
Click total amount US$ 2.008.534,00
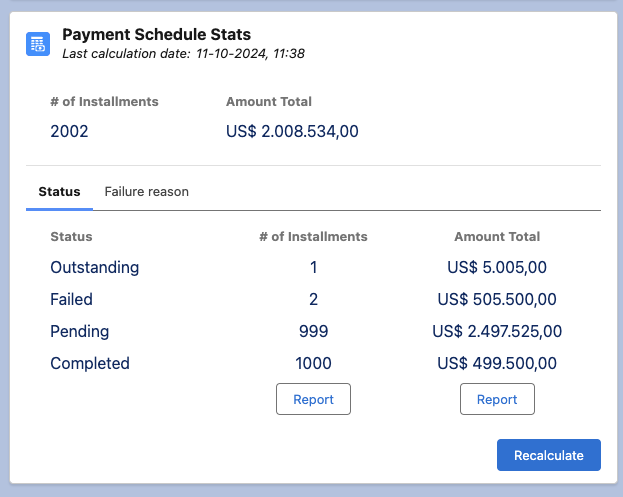pyautogui.click(x=292, y=131)
